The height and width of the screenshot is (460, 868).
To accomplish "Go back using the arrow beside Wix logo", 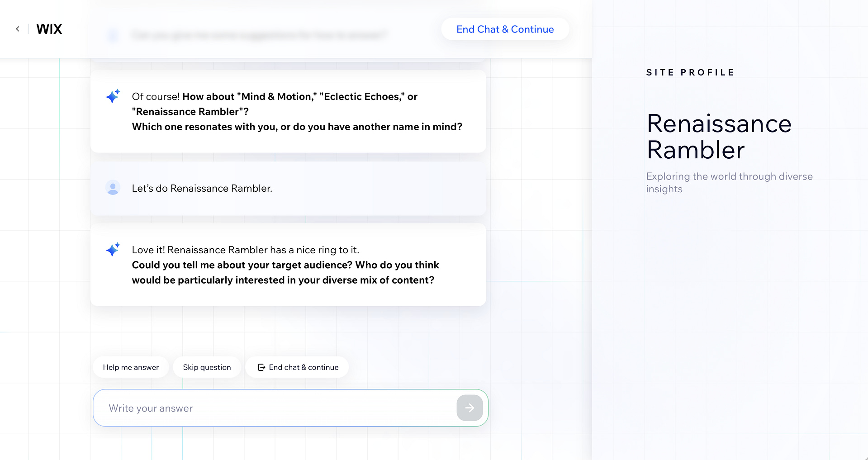I will pyautogui.click(x=18, y=29).
